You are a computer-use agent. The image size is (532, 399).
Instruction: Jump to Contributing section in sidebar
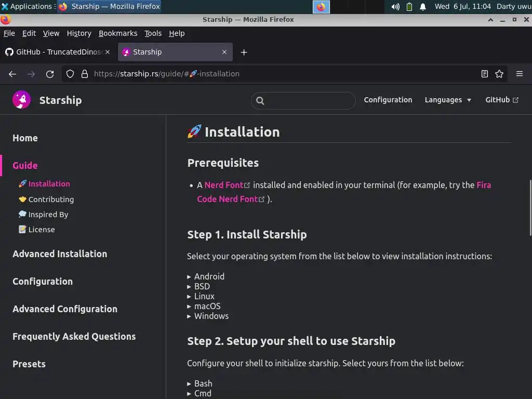click(46, 199)
